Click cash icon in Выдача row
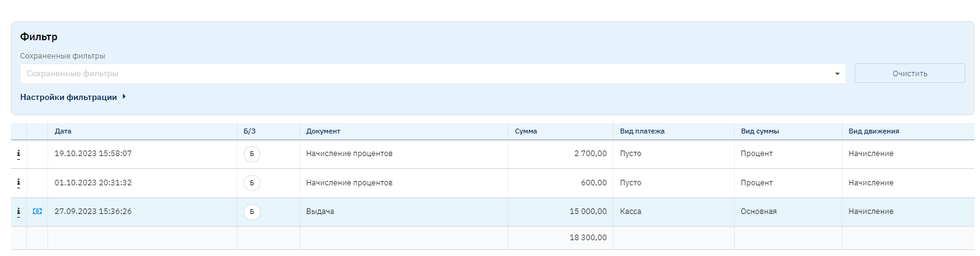Viewport: 980px width, 256px height. tap(37, 212)
